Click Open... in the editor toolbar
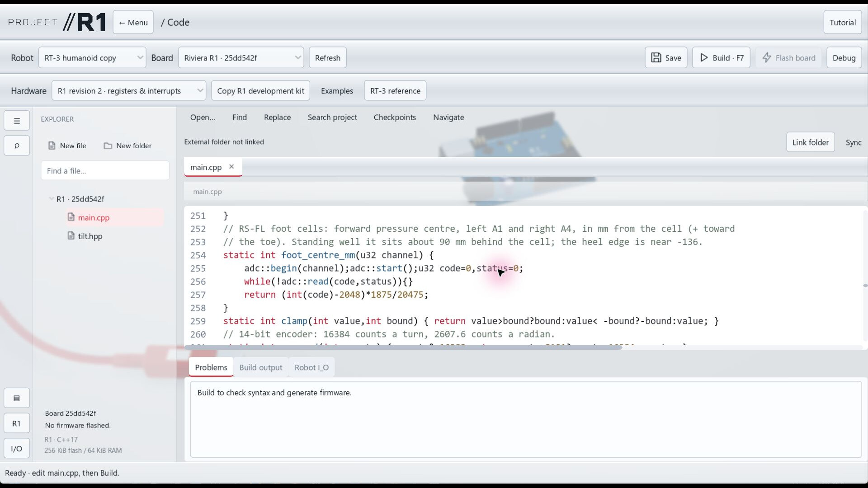The height and width of the screenshot is (488, 868). [203, 117]
